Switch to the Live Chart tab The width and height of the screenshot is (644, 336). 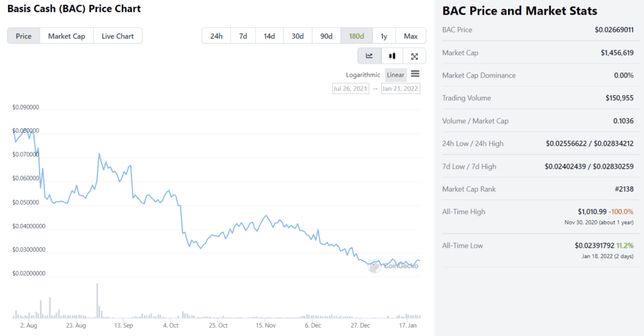click(x=118, y=36)
